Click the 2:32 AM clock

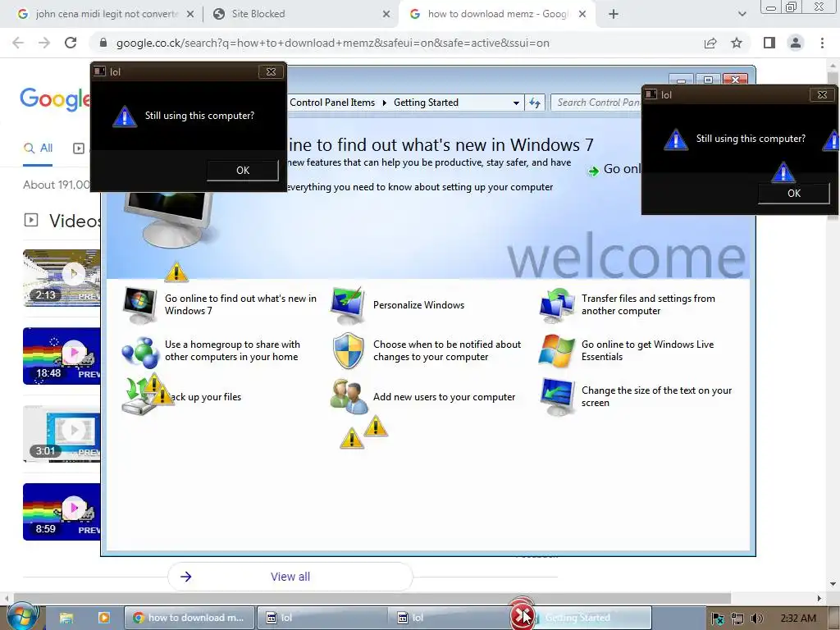(x=797, y=619)
